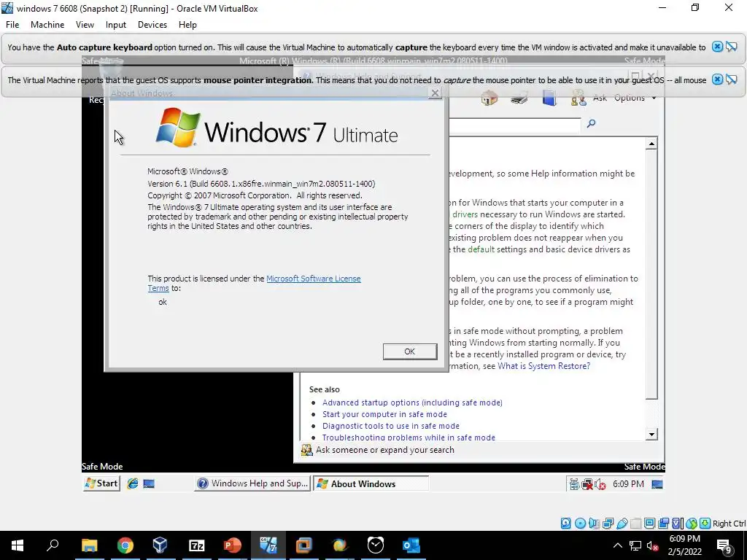
Task: Open the Input menu
Action: click(x=116, y=25)
